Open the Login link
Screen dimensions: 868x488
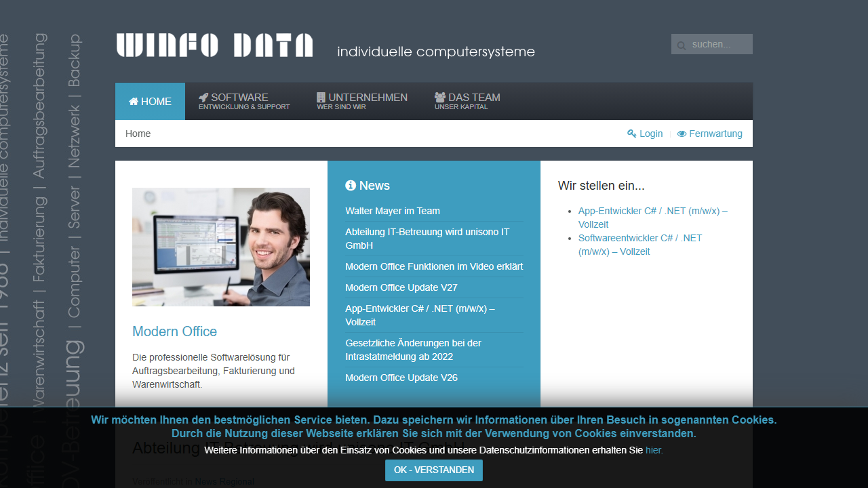(645, 134)
